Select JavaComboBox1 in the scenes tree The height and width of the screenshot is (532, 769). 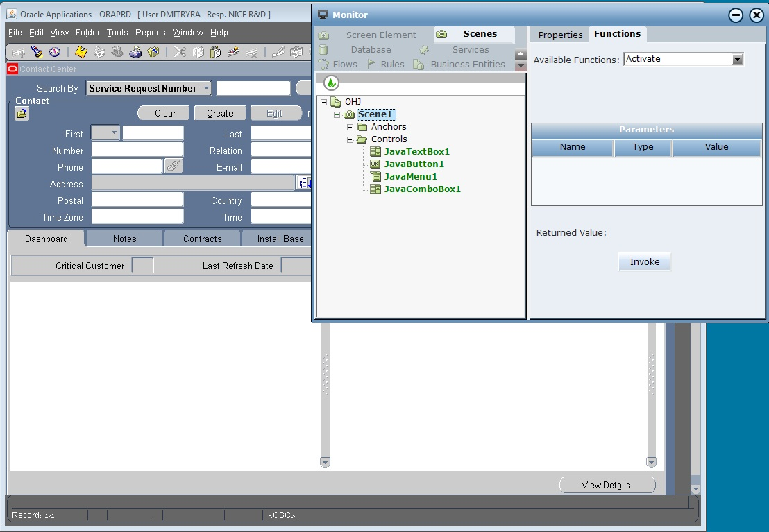pos(422,189)
